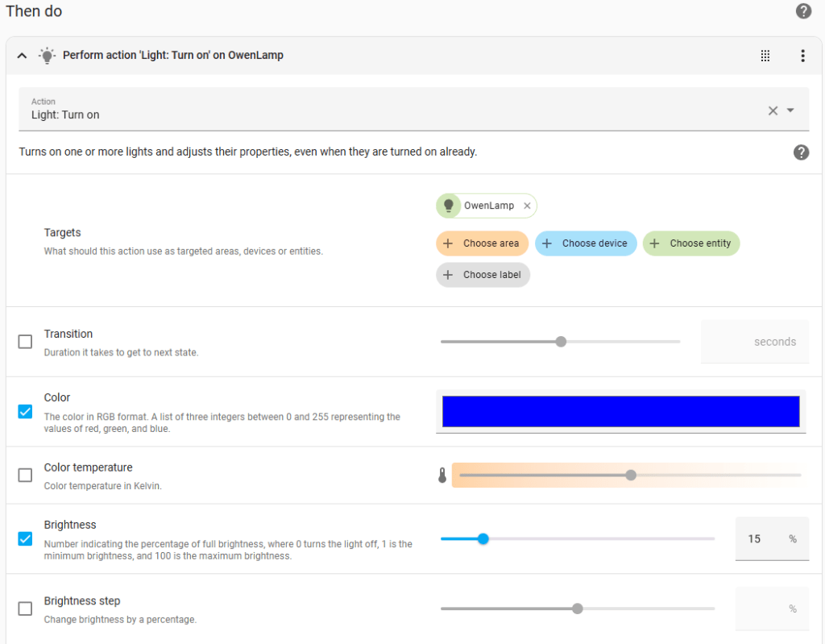Uncheck the Color checkbox
825x644 pixels.
coord(25,411)
